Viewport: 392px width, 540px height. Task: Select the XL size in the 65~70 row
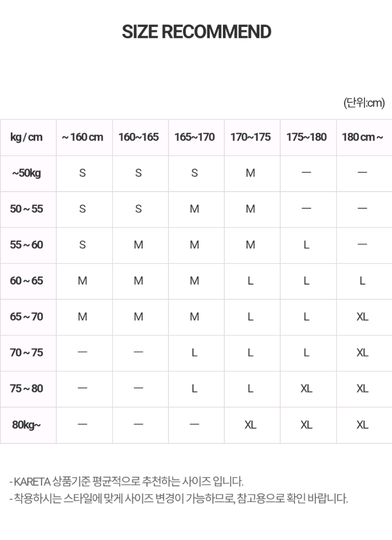pyautogui.click(x=362, y=316)
